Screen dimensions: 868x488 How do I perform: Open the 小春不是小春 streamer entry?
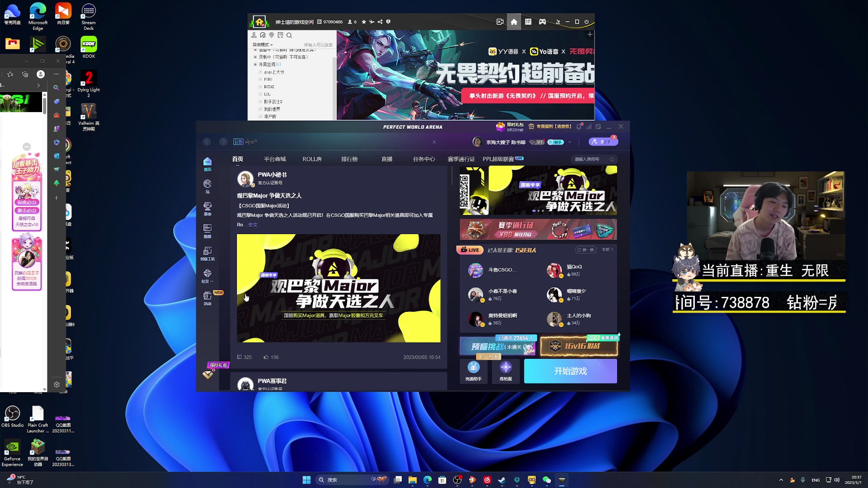coord(494,295)
